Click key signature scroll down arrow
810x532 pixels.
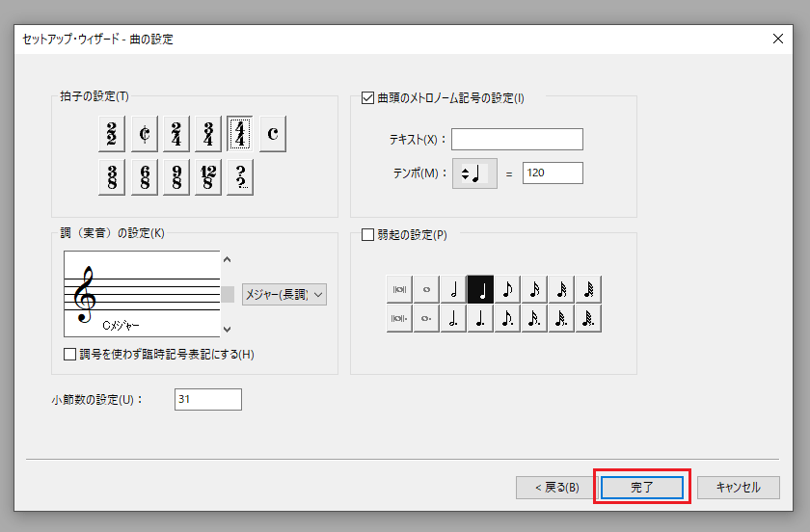tap(228, 329)
